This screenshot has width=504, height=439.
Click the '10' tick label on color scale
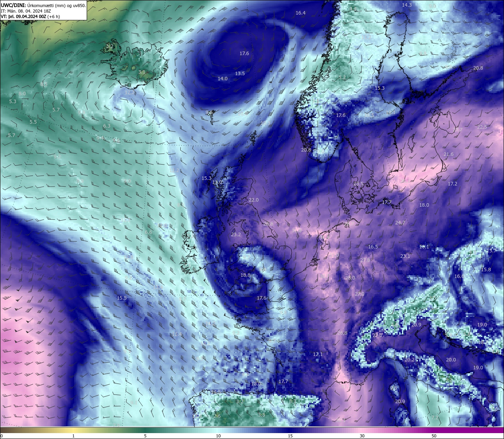click(218, 436)
